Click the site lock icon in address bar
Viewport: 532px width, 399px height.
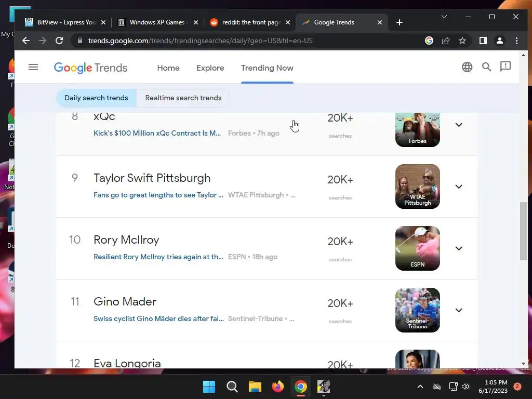coord(79,41)
